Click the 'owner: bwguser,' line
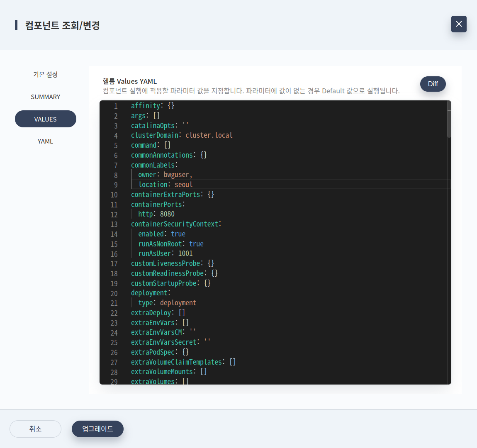Image resolution: width=477 pixels, height=448 pixels. [x=165, y=175]
